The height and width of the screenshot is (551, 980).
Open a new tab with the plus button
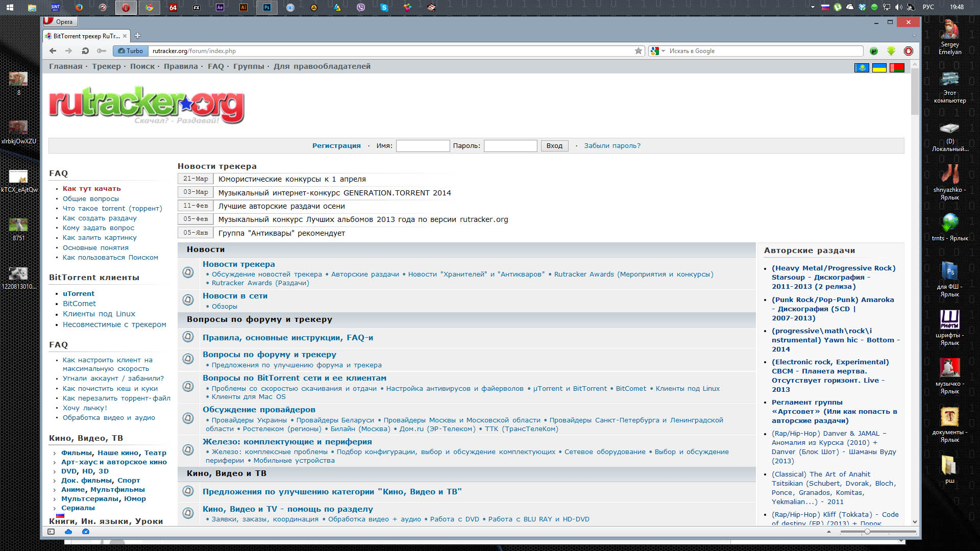tap(137, 36)
